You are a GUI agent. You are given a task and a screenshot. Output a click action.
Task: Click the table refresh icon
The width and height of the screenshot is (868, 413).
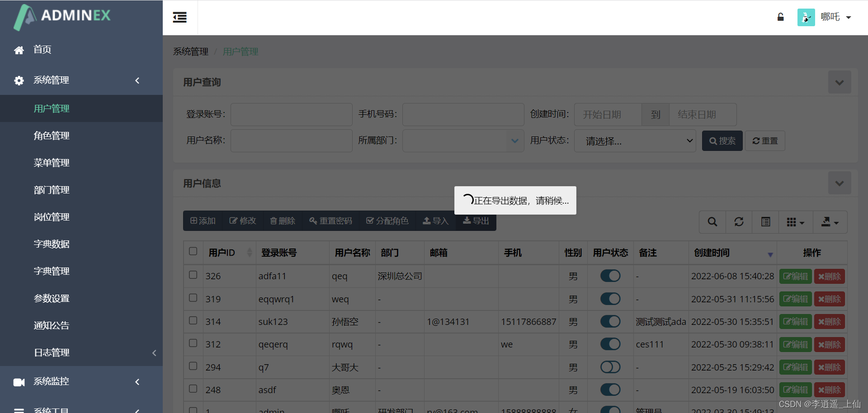[x=739, y=222]
